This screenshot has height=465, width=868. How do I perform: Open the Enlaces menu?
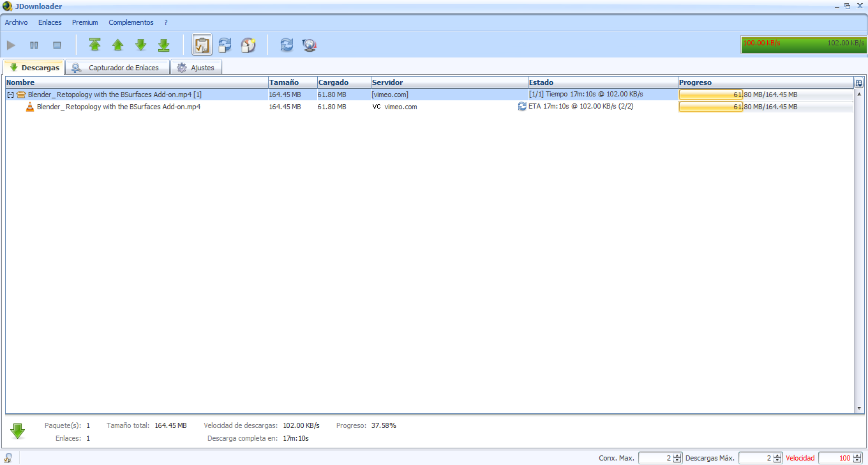pyautogui.click(x=50, y=22)
